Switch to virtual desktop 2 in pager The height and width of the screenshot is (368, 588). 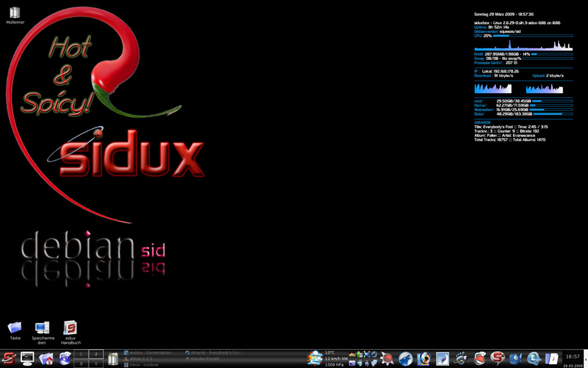pos(95,354)
